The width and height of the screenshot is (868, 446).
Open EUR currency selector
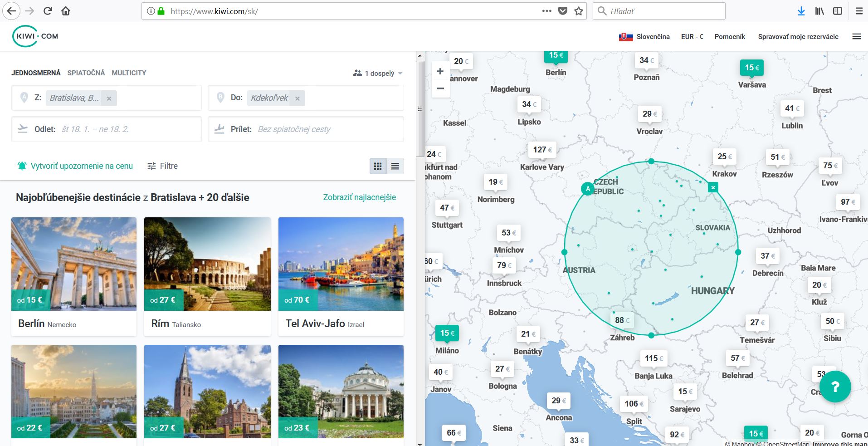click(x=692, y=37)
